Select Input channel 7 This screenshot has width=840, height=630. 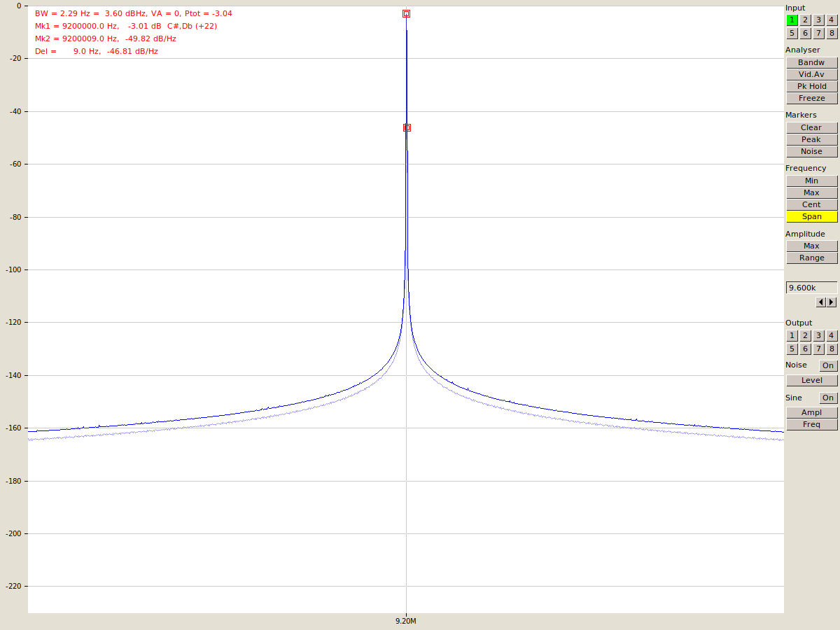point(818,34)
